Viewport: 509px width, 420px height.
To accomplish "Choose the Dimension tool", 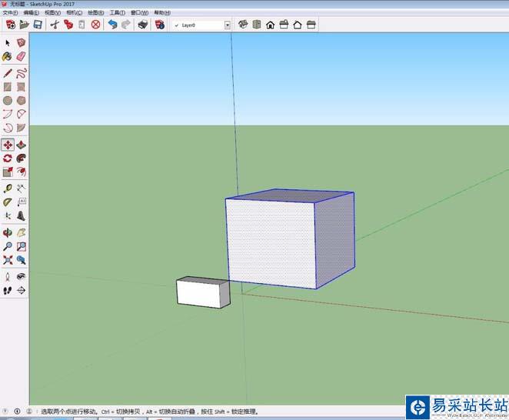I will (x=21, y=188).
